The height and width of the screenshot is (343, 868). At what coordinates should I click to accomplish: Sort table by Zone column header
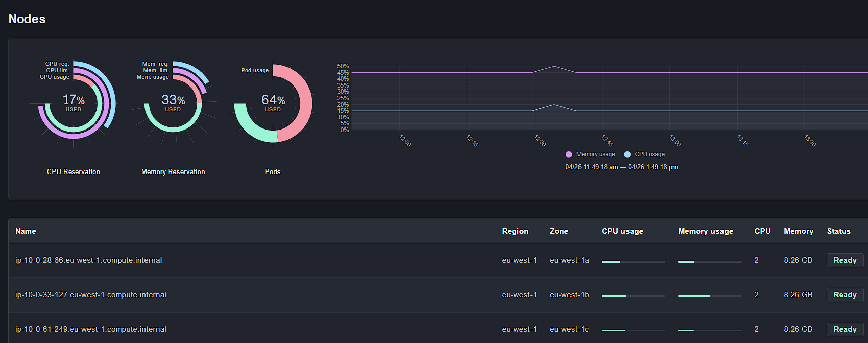pyautogui.click(x=559, y=231)
